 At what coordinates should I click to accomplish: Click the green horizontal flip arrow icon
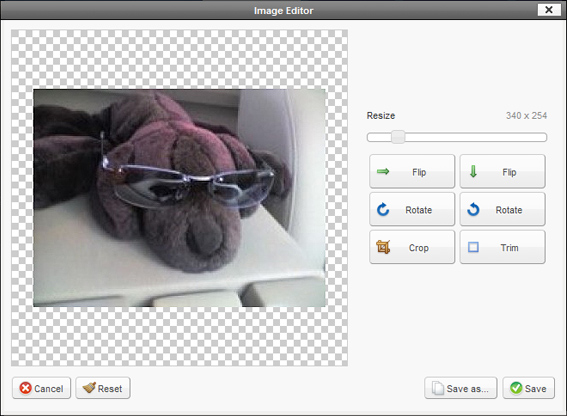(x=383, y=171)
